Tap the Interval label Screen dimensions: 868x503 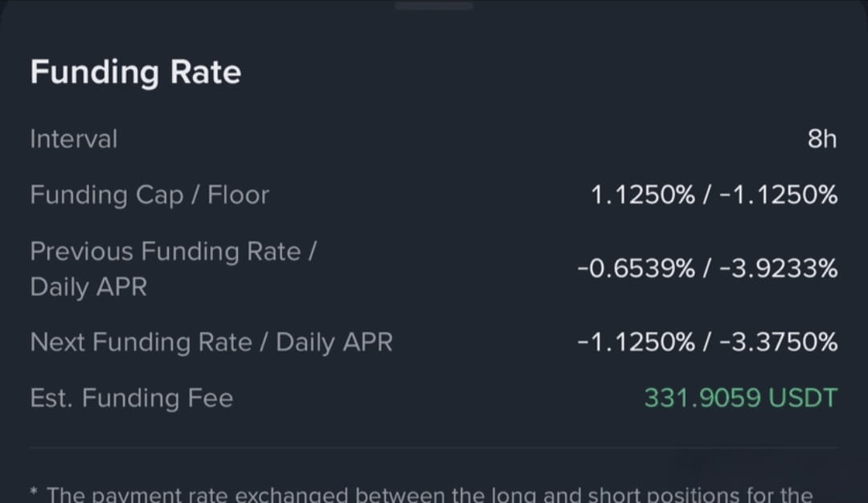[74, 139]
